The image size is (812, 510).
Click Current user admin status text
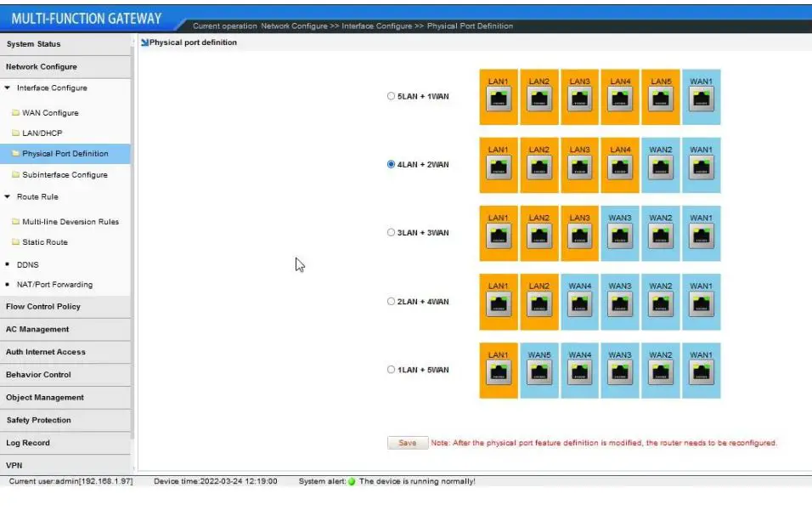(71, 481)
